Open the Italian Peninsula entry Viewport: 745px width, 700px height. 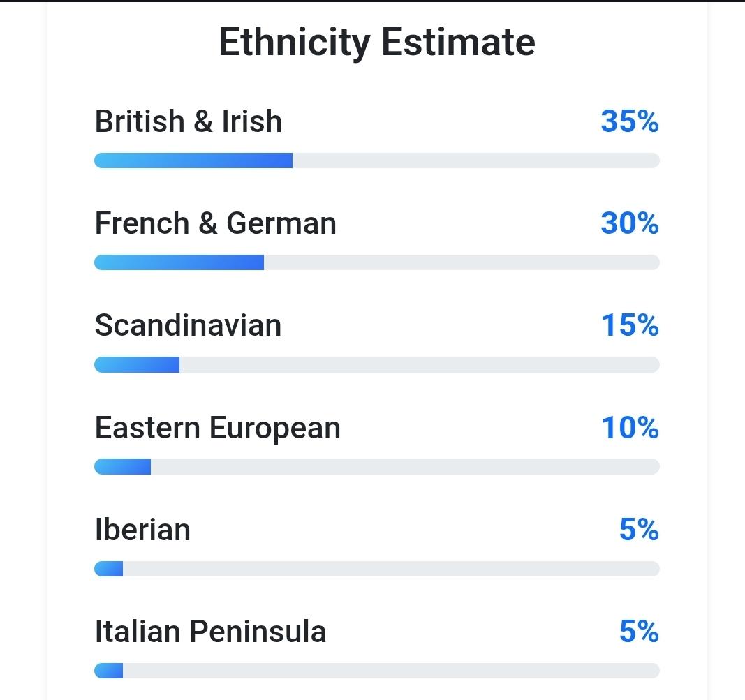point(210,632)
